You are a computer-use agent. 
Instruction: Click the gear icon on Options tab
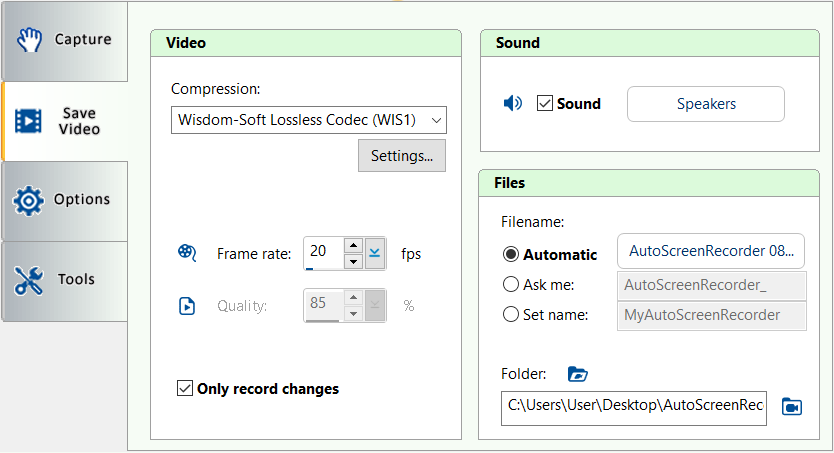point(28,200)
